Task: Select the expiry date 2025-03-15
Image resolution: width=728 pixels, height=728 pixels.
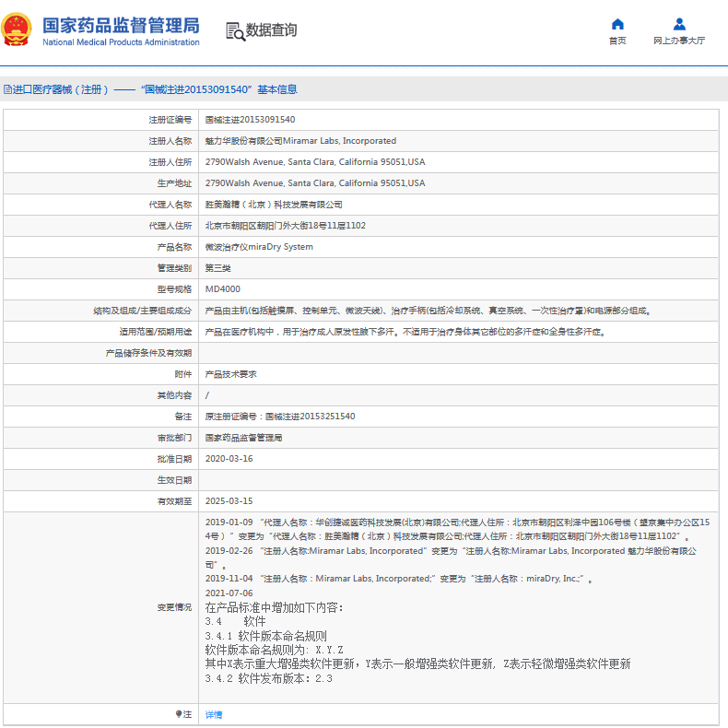Action: click(x=229, y=501)
